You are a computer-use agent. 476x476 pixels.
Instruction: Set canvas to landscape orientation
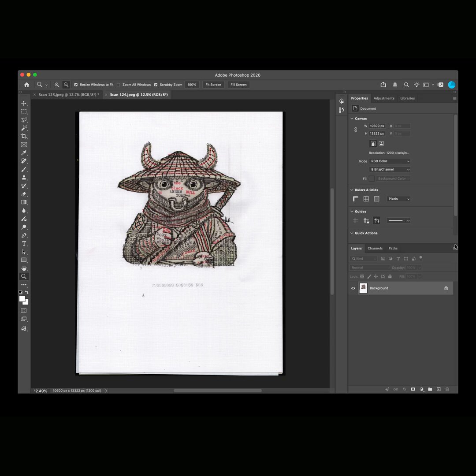381,144
